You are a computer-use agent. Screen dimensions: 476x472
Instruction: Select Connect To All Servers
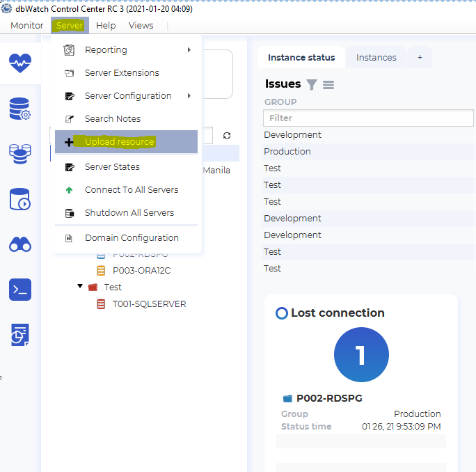pos(131,190)
